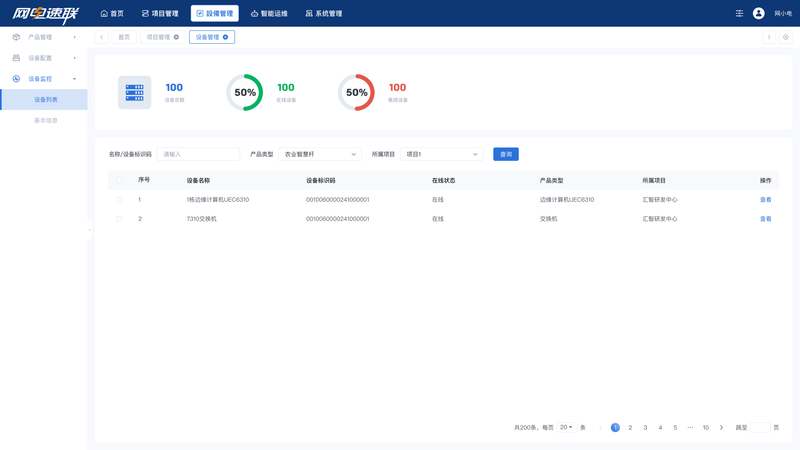Click the 网小电 username
The height and width of the screenshot is (450, 800).
(x=783, y=14)
